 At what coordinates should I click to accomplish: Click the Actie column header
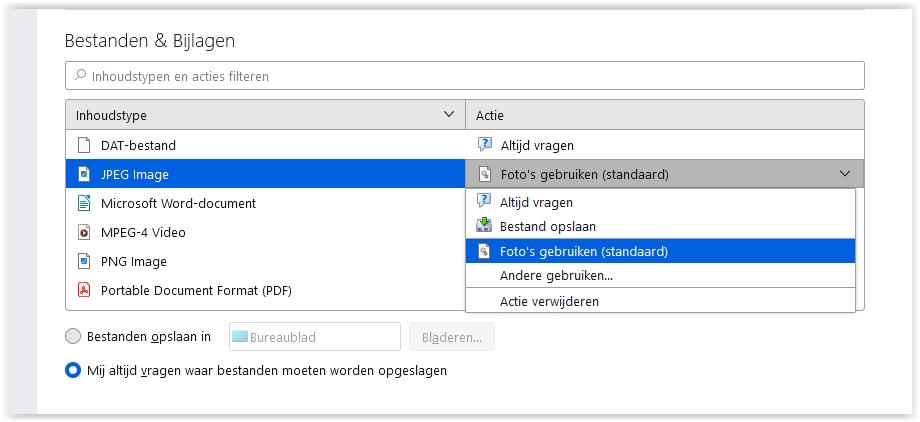point(664,115)
